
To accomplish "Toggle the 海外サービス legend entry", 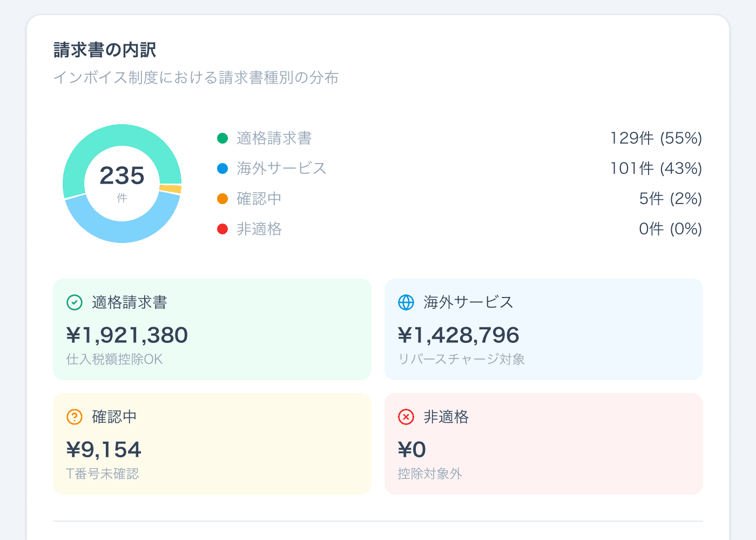I will point(281,168).
